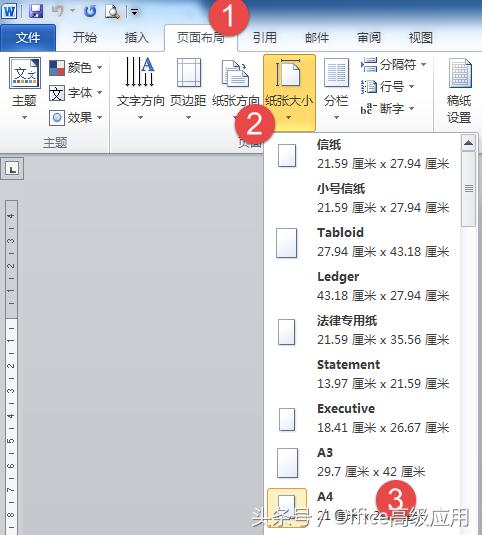Choose Ledger paper size
The image size is (482, 535).
[362, 287]
